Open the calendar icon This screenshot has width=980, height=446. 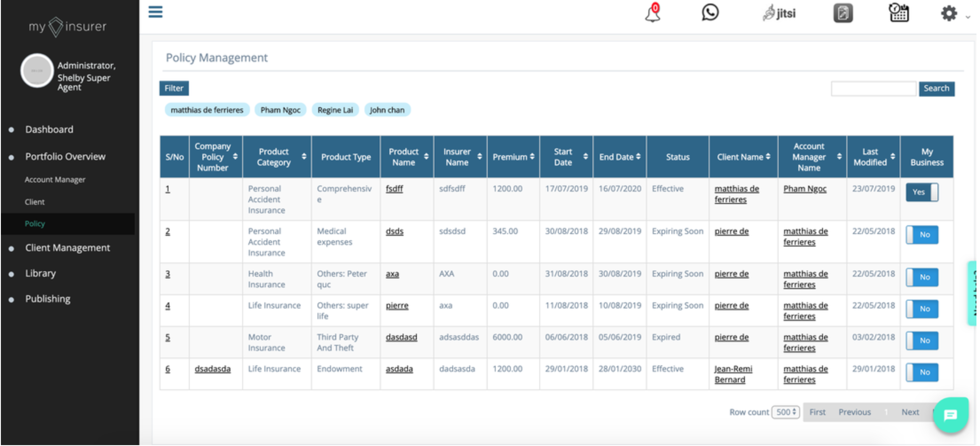pyautogui.click(x=899, y=13)
